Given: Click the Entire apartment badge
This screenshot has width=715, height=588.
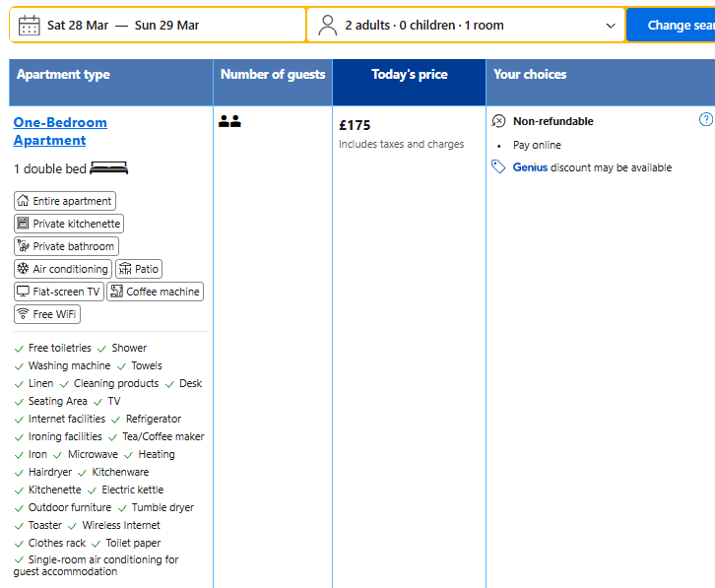Looking at the screenshot, I should pyautogui.click(x=65, y=201).
